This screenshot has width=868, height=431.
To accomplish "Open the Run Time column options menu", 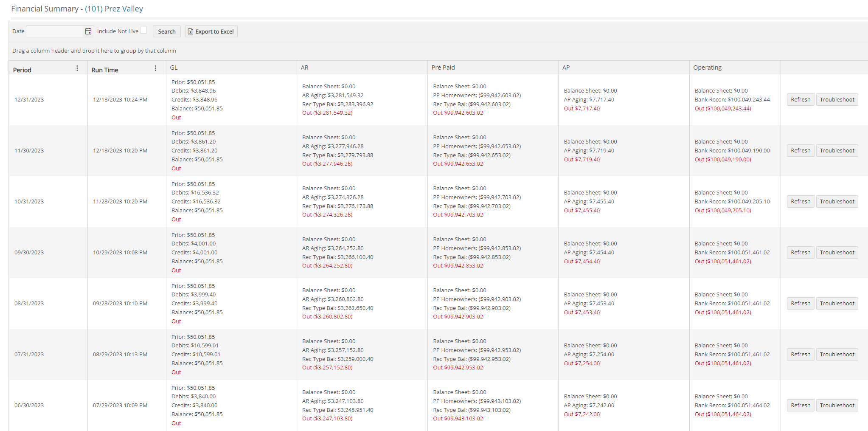I will pos(155,68).
